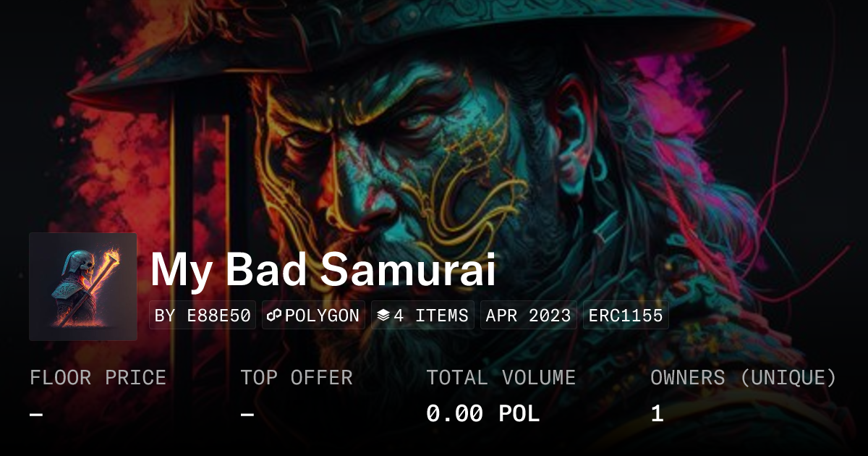Select the unique owners count of 1
Screen dimensions: 868x456
(x=657, y=414)
